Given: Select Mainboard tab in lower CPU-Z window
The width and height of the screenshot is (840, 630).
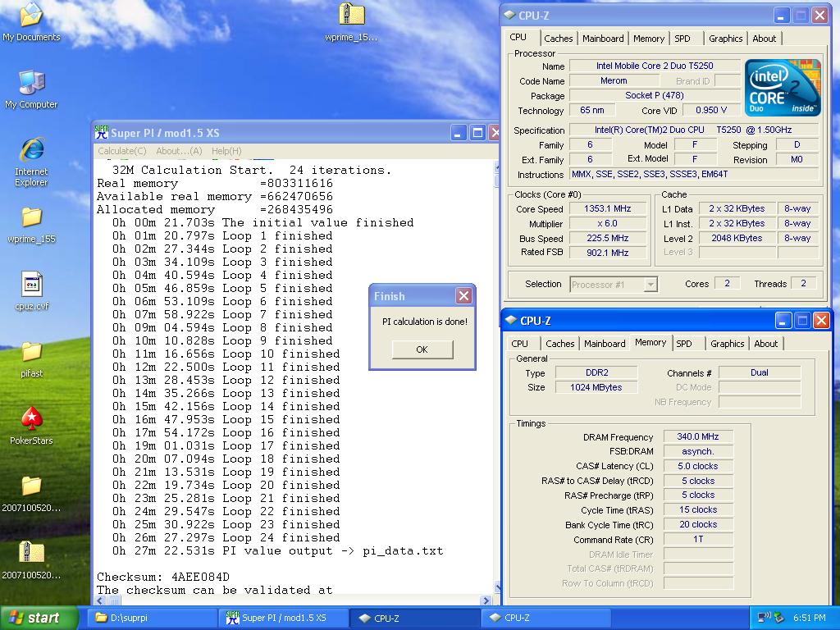Looking at the screenshot, I should (605, 344).
